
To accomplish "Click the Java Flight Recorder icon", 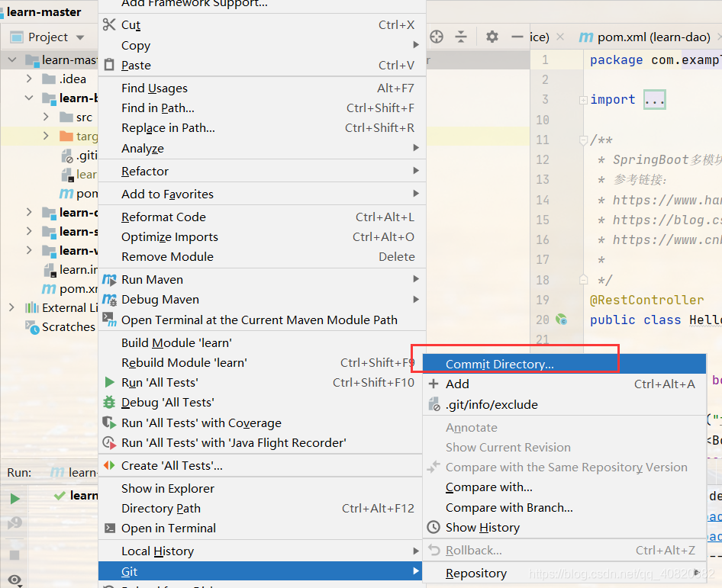I will click(x=109, y=442).
